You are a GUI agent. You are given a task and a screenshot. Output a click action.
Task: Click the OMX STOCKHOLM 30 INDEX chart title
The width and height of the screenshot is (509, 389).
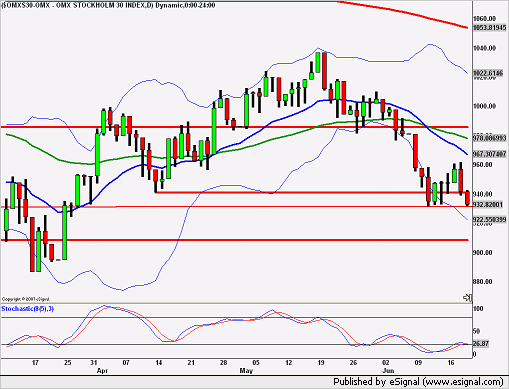(109, 5)
